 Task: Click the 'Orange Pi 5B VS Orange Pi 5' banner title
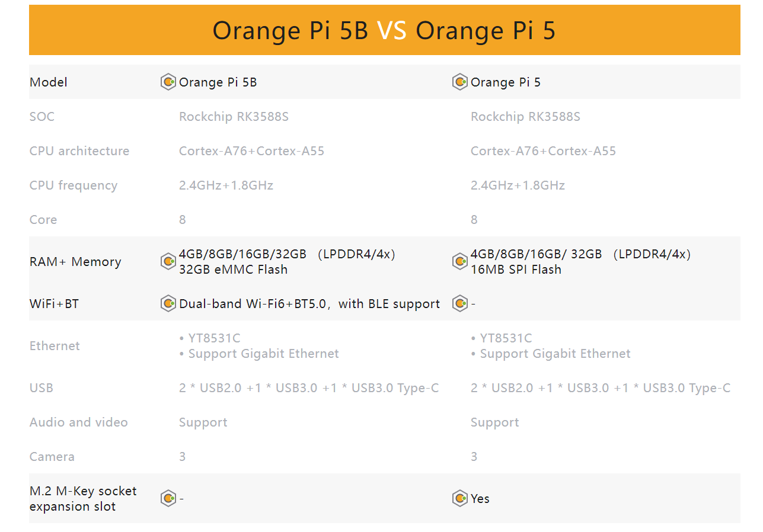coord(384,30)
